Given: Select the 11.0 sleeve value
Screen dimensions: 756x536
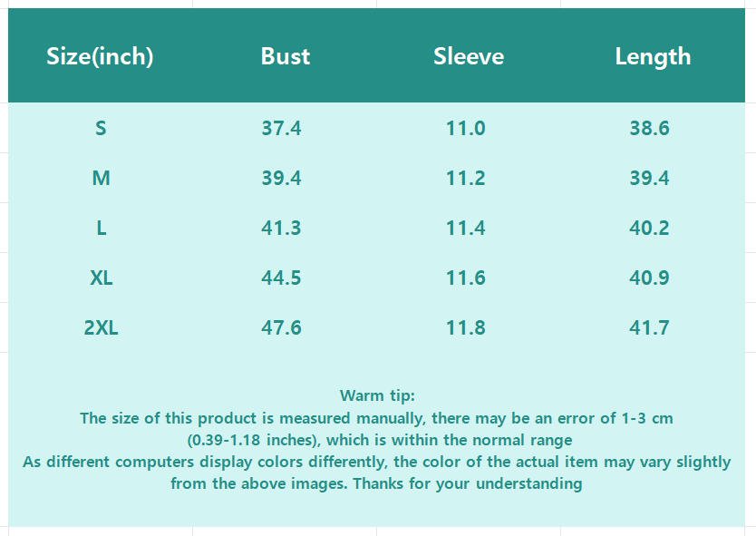Looking at the screenshot, I should click(465, 129).
